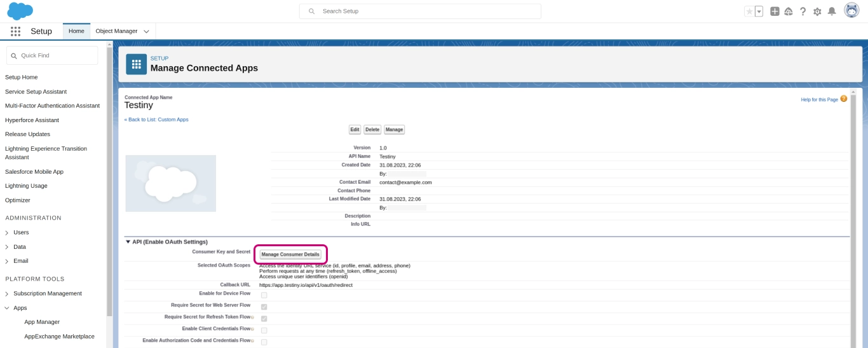Viewport: 868px width, 348px height.
Task: Click the Salesforce cloud logo
Action: 20,11
